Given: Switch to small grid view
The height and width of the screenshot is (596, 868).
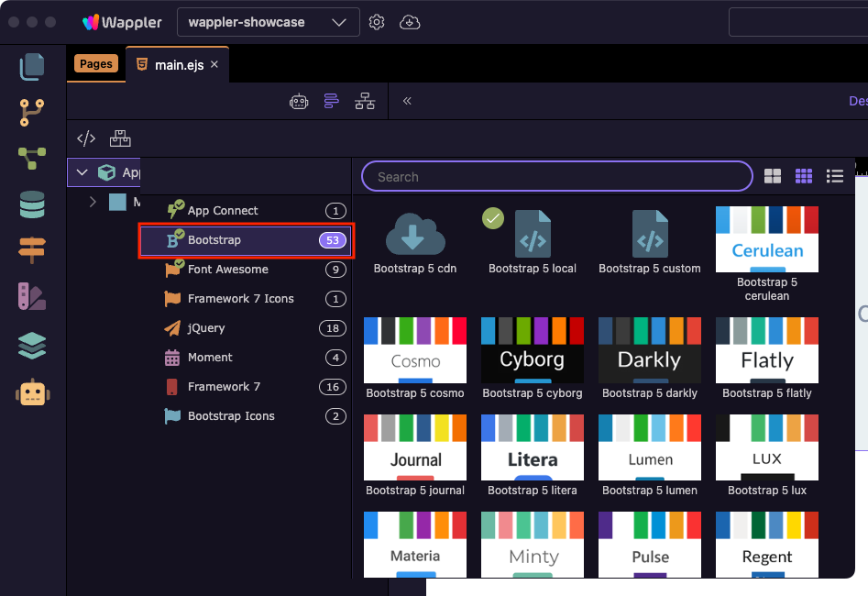Looking at the screenshot, I should 804,176.
